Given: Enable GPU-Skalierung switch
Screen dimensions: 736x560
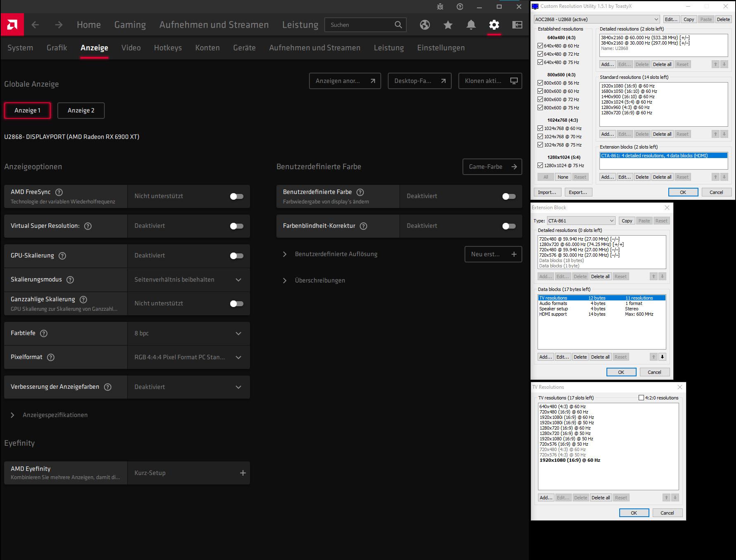Looking at the screenshot, I should tap(237, 256).
